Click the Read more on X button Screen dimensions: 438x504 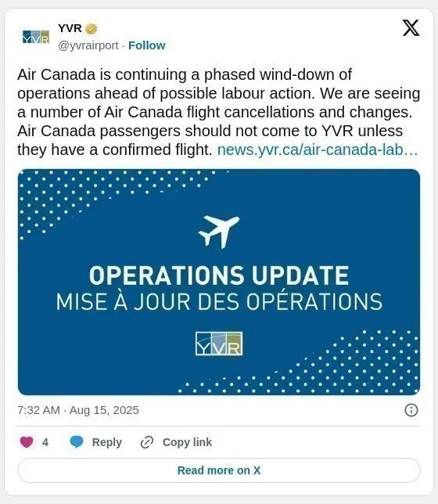point(219,470)
